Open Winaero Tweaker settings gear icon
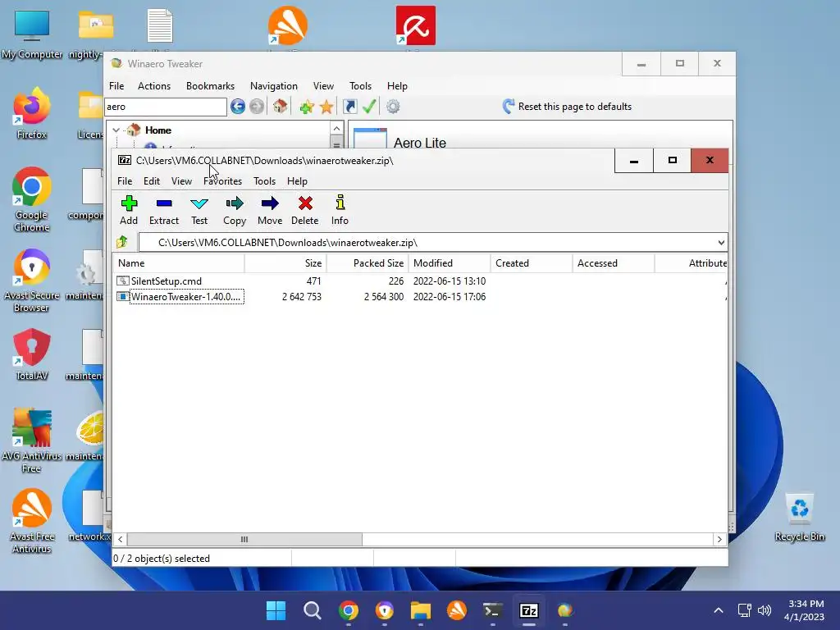 393,107
